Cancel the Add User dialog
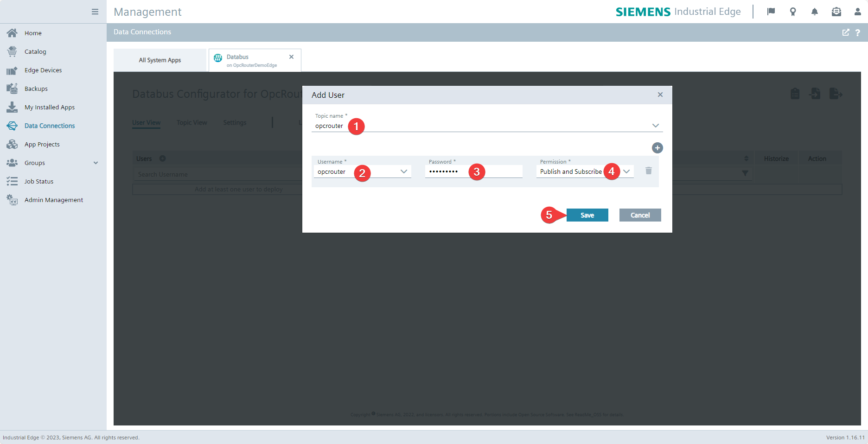The width and height of the screenshot is (868, 444). click(x=640, y=215)
